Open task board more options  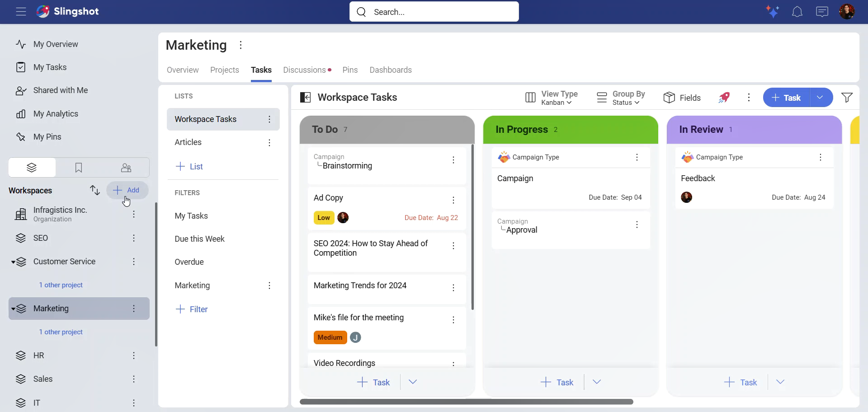(749, 98)
